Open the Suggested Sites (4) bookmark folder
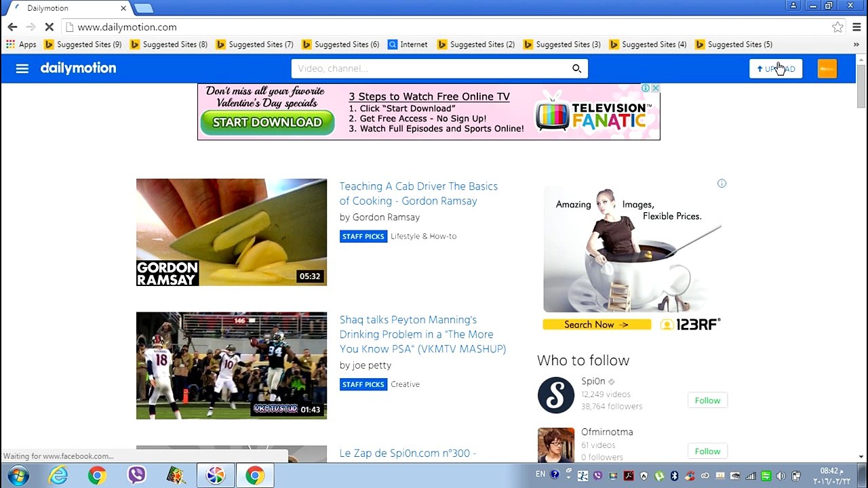This screenshot has height=488, width=868. (648, 44)
